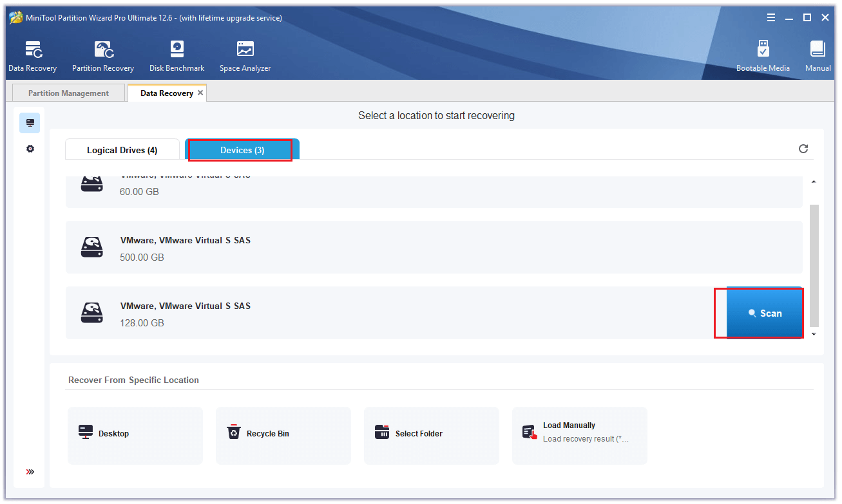
Task: Click the Recycle Bin trash icon
Action: [x=233, y=432]
